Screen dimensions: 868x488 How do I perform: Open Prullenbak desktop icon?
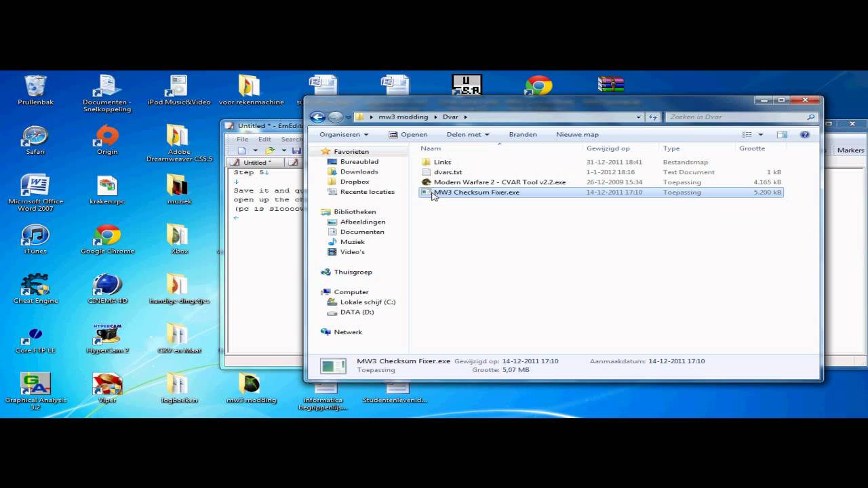35,90
